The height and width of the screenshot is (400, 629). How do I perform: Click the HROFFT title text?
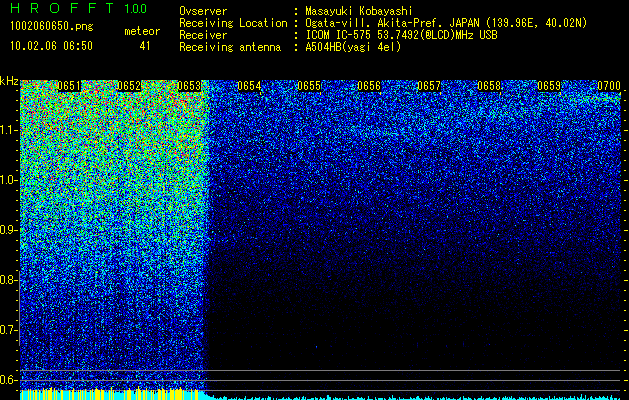62,8
